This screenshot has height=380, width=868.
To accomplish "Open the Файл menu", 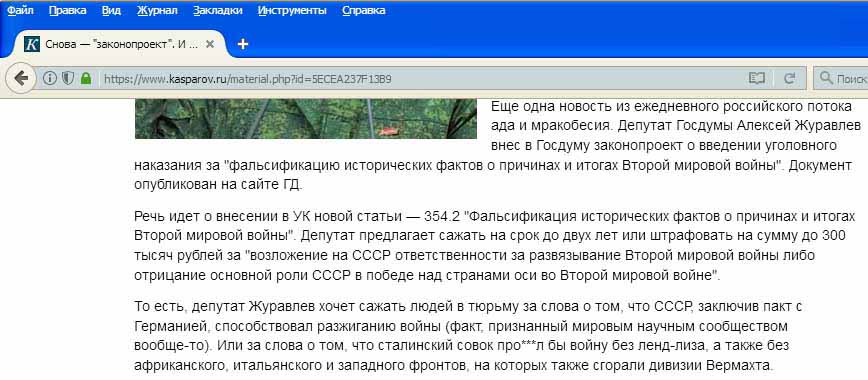I will [x=20, y=11].
